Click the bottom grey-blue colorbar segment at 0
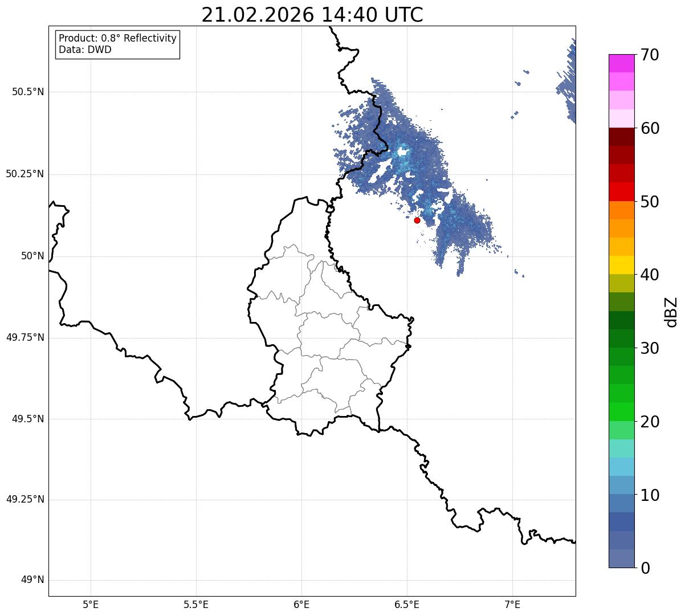 click(x=622, y=558)
